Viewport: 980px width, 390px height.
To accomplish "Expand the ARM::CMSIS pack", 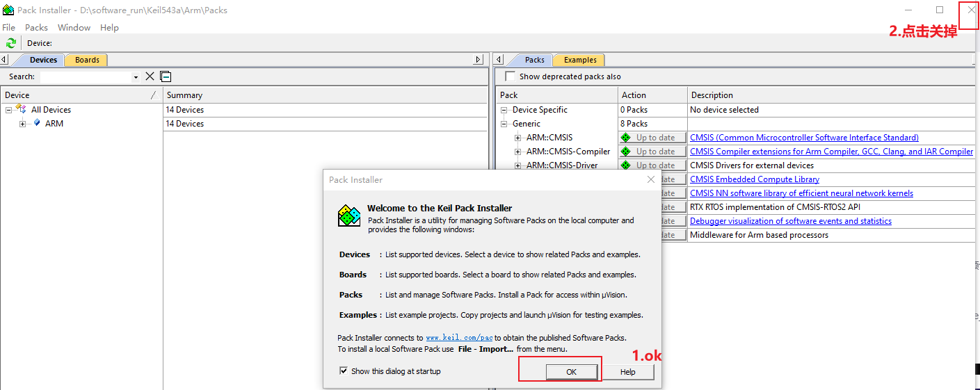I will tap(517, 138).
